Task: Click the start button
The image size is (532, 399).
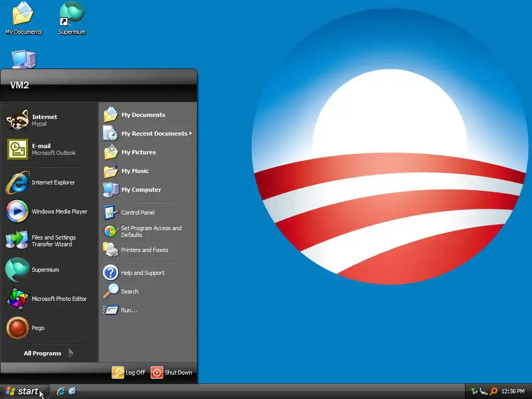Action: [x=25, y=392]
